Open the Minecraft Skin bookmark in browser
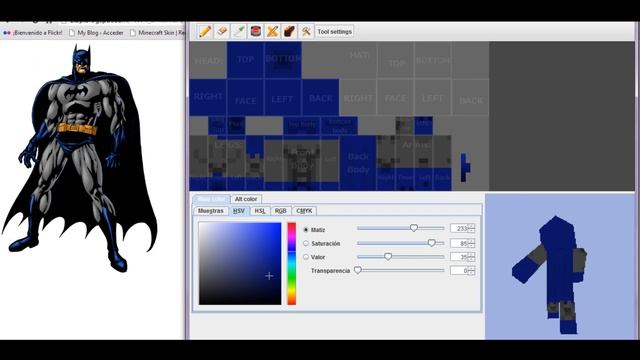Viewport: 640px width, 360px height. click(x=158, y=33)
